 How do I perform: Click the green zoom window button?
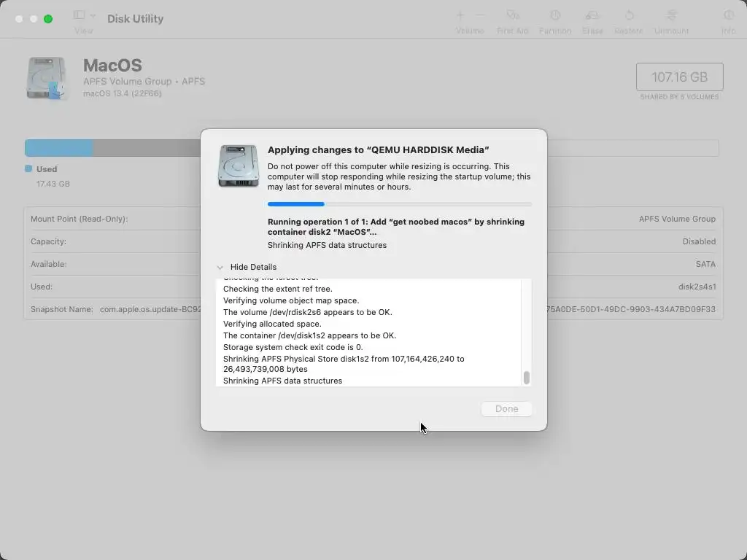[48, 19]
